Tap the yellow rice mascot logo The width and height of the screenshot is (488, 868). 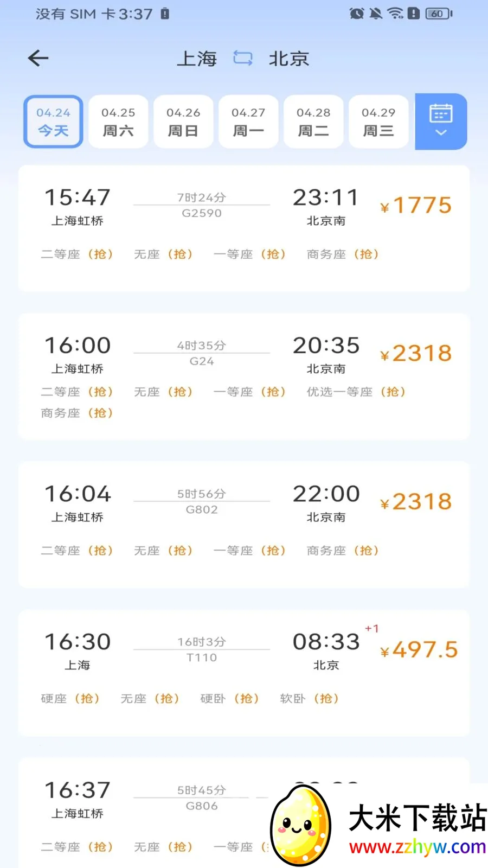pos(301,826)
